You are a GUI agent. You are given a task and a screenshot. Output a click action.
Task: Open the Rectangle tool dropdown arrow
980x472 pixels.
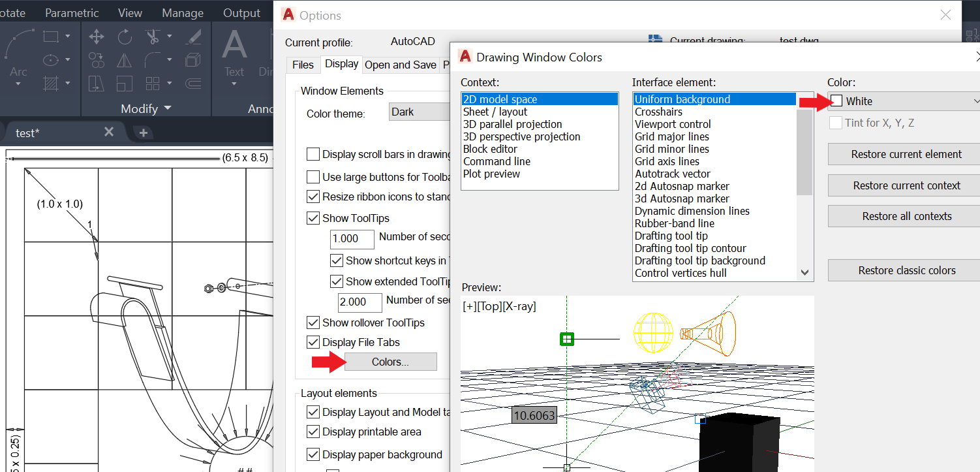pos(68,37)
